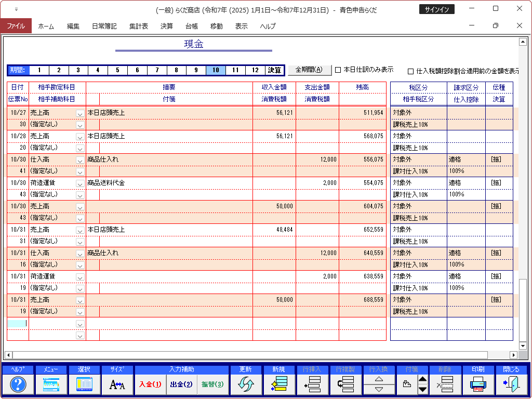Toggle the 仕入税額控除割合適用前の金額を表示 checkbox
The image size is (532, 399).
tap(411, 71)
